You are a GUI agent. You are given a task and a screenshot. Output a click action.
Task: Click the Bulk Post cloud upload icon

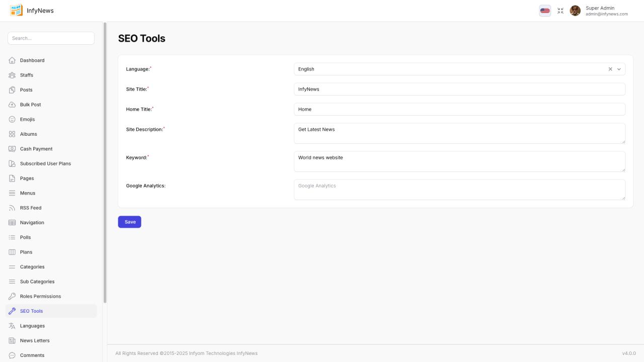click(12, 105)
